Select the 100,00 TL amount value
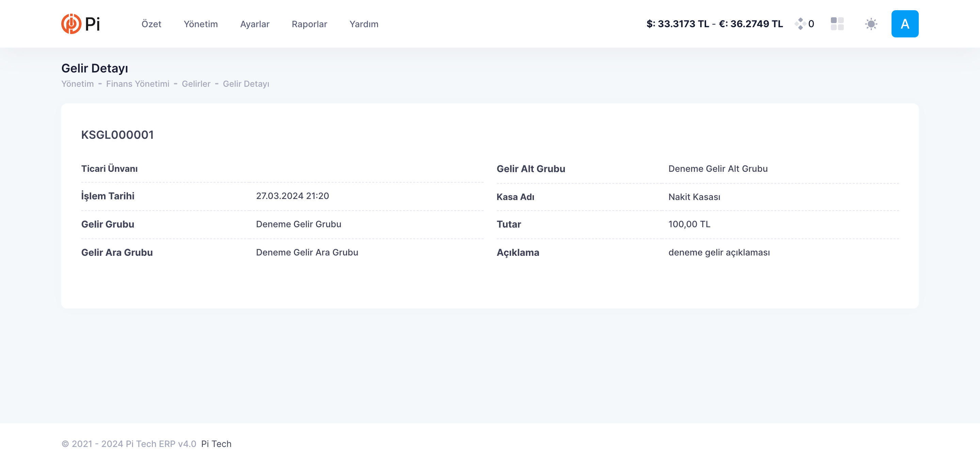980x464 pixels. coord(689,224)
